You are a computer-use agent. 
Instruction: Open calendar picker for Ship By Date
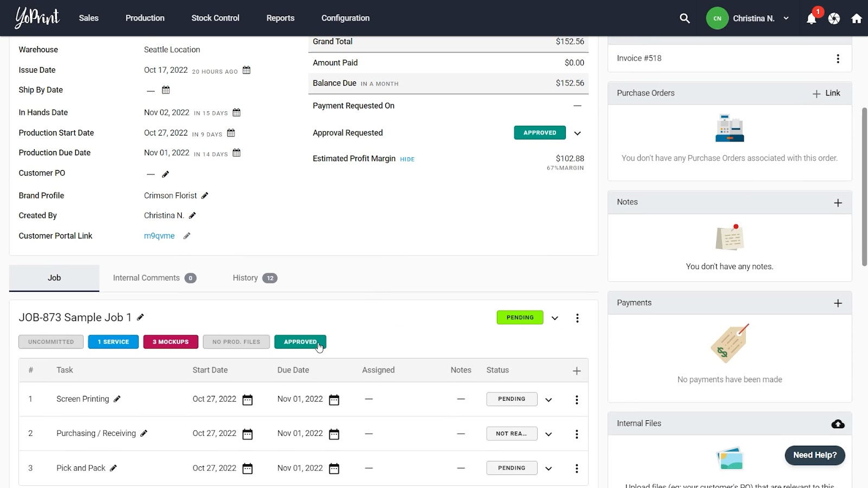click(x=166, y=90)
